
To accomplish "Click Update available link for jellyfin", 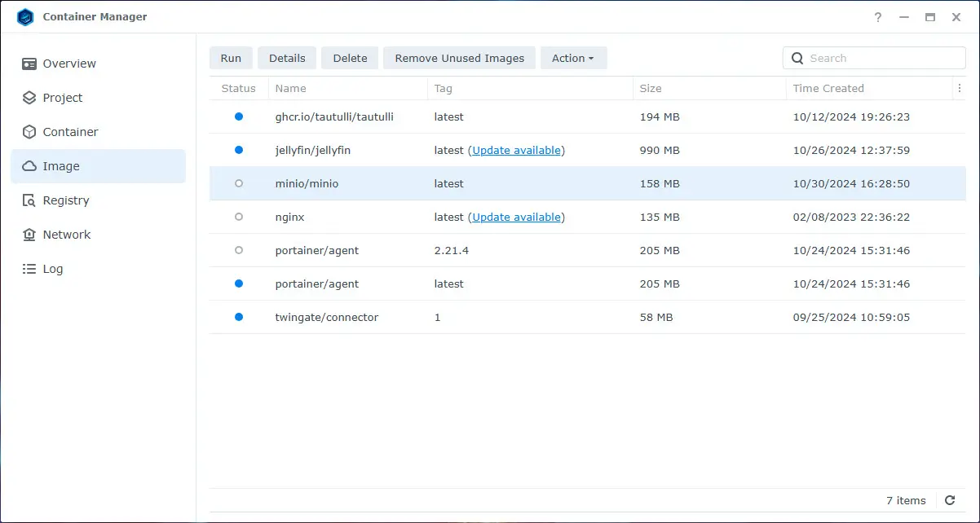I will [517, 150].
